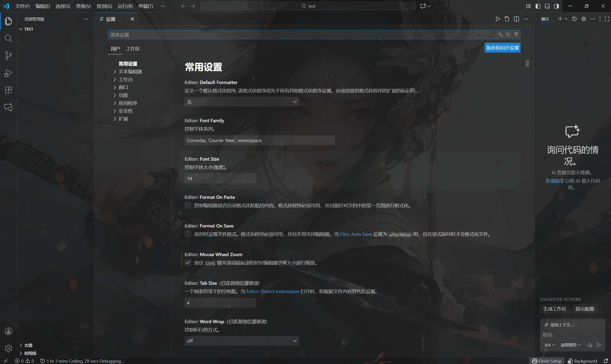The width and height of the screenshot is (611, 364).
Task: Disable Mouse Wheel Zoom checkbox
Action: [188, 263]
